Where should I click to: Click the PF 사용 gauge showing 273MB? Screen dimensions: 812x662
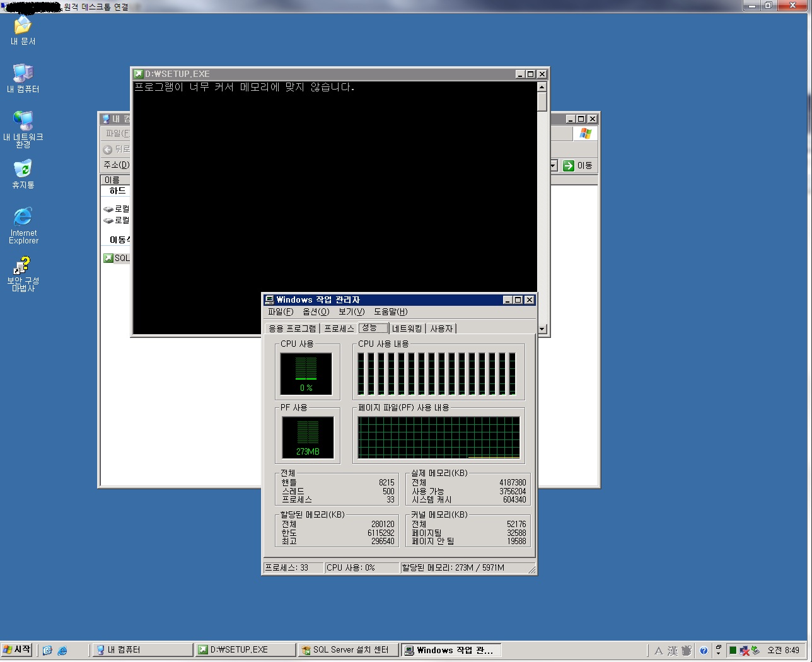click(x=308, y=437)
